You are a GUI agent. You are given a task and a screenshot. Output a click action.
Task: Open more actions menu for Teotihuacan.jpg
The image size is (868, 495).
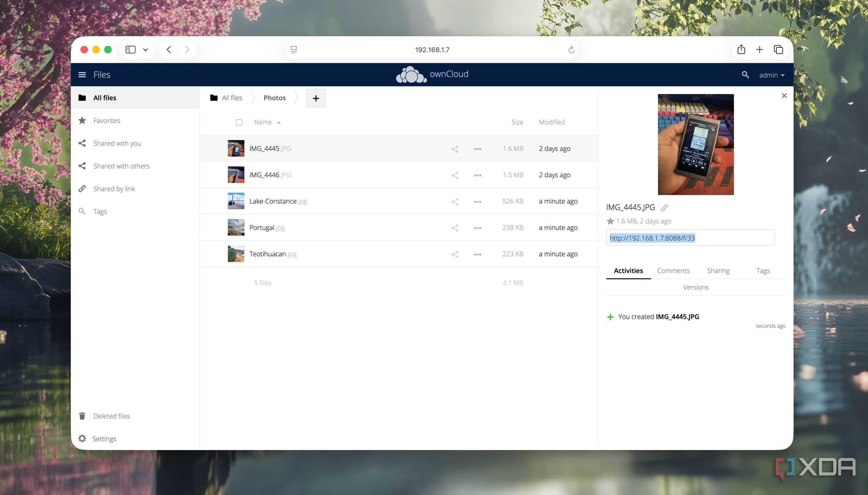pos(477,254)
